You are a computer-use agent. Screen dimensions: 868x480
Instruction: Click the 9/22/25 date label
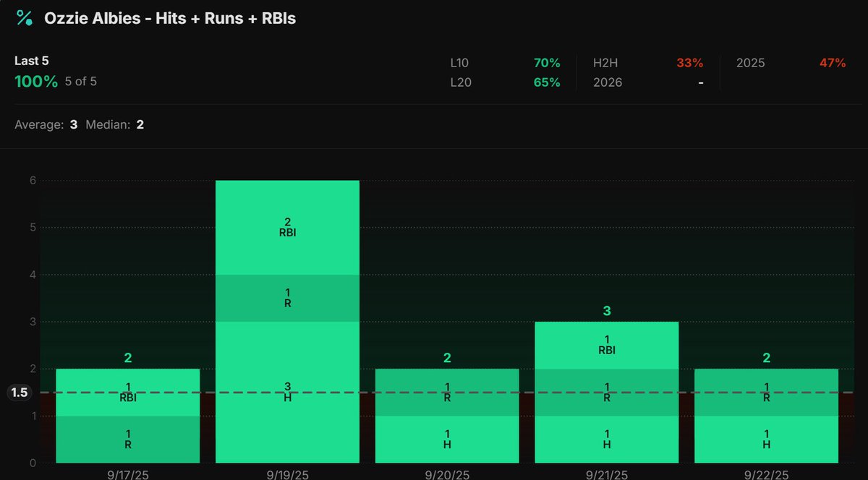point(765,474)
